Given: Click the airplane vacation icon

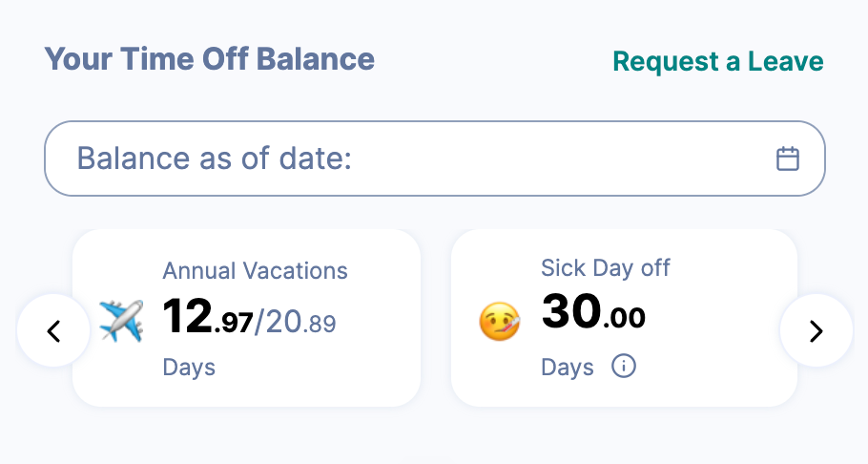Looking at the screenshot, I should [x=121, y=321].
